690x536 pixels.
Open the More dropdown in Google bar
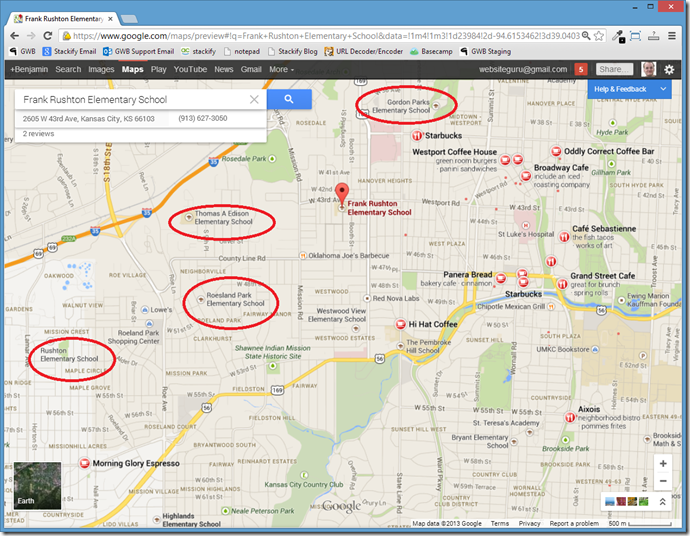coord(281,70)
